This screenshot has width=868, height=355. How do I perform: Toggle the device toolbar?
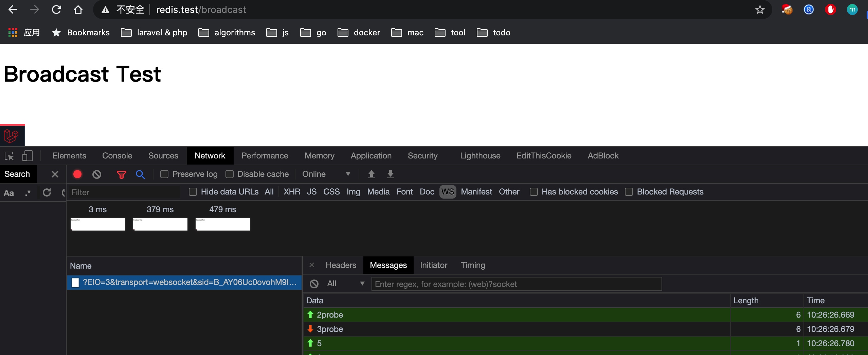coord(27,156)
